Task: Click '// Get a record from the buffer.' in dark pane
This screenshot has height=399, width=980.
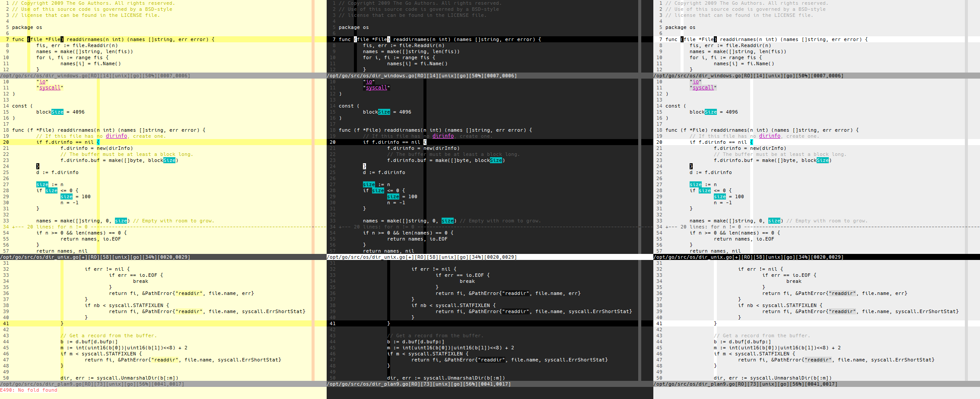Action: (x=436, y=336)
